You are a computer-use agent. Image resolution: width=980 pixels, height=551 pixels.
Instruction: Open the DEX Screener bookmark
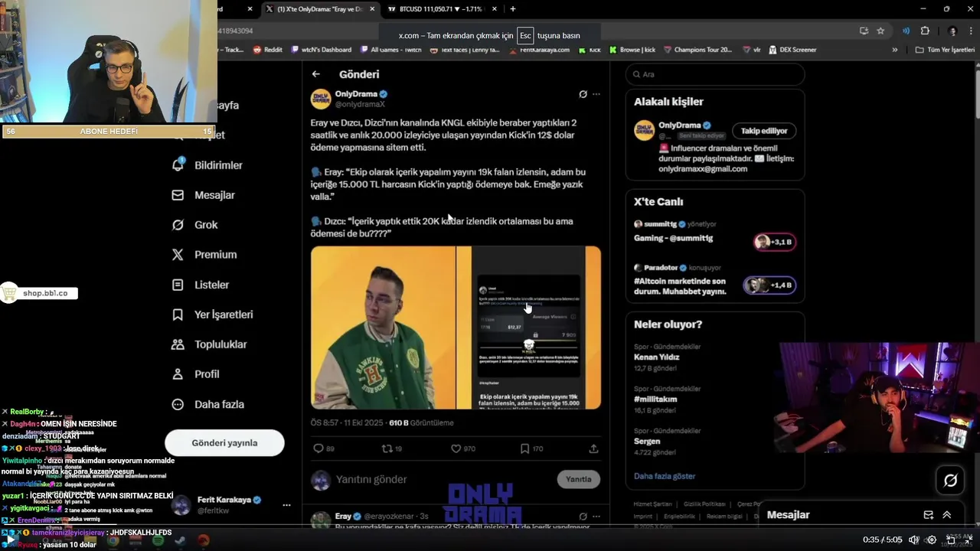point(792,50)
